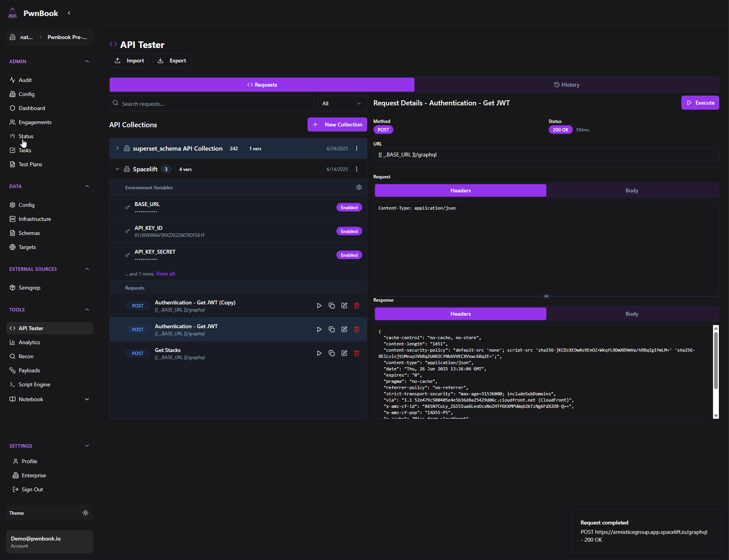Expand the Notebook submenu
Screen dimensions: 729x560
click(87, 399)
